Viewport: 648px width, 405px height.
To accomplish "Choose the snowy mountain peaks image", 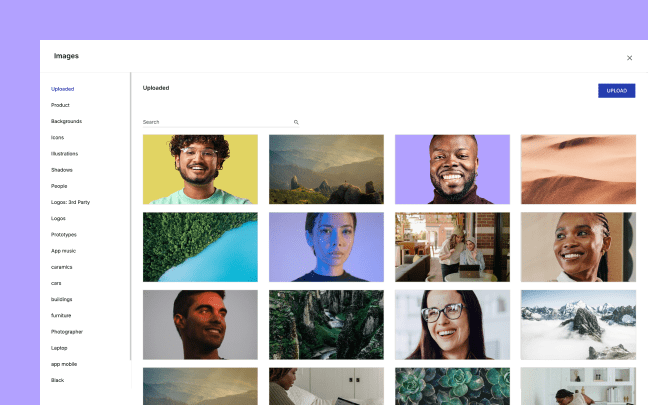I will coord(578,324).
